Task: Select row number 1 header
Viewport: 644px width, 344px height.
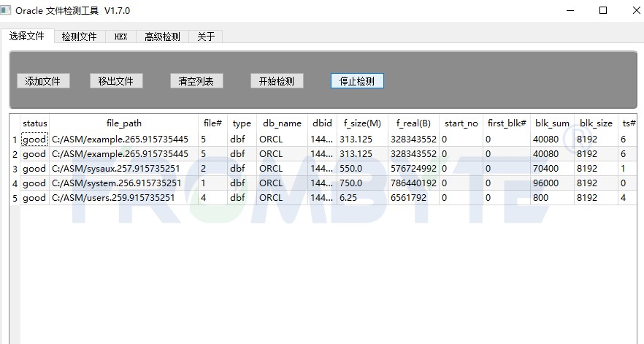Action: coord(15,139)
